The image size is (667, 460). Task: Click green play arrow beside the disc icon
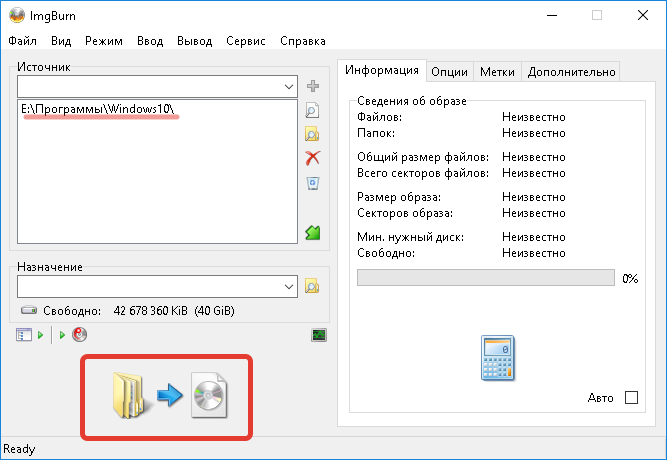62,335
